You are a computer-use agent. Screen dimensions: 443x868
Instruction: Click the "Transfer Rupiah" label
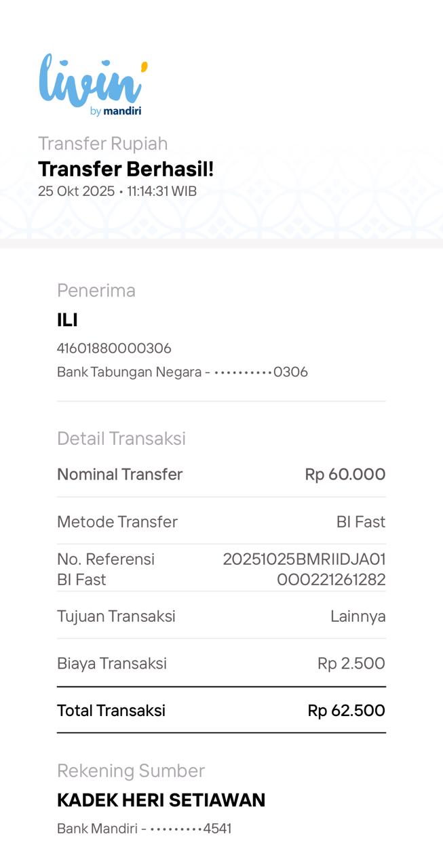tap(103, 144)
